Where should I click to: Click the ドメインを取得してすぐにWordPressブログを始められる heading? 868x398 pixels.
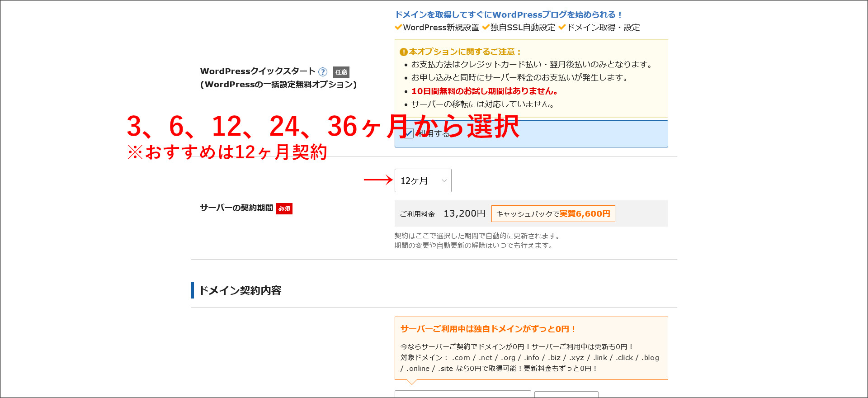(508, 14)
